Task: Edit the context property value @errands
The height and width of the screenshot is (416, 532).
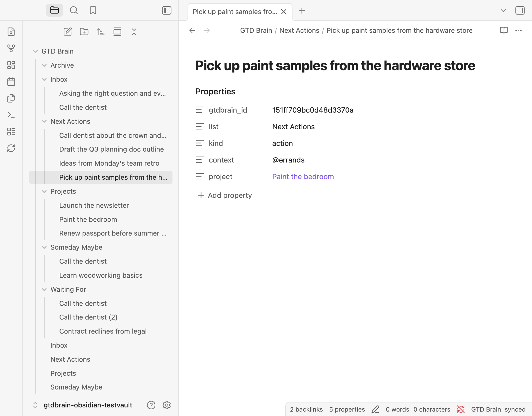Action: (x=288, y=160)
